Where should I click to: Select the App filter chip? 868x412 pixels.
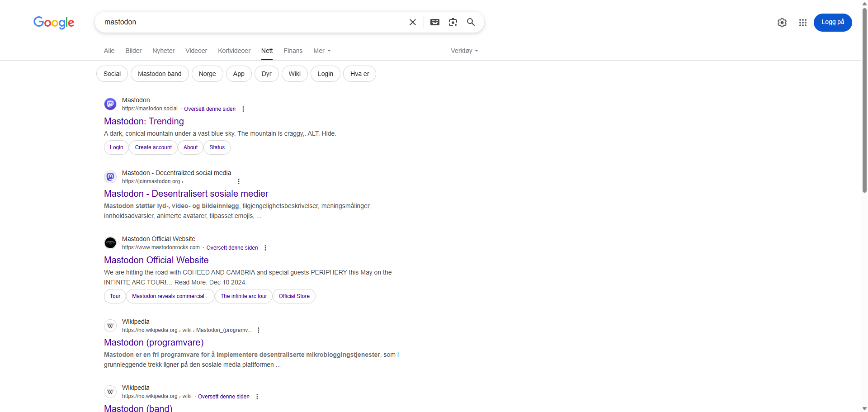pos(239,74)
